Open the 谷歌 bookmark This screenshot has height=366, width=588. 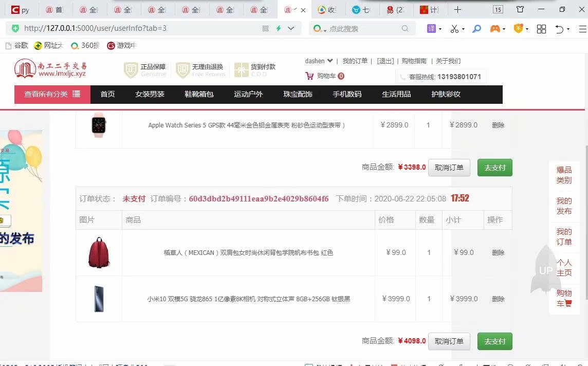tap(17, 45)
